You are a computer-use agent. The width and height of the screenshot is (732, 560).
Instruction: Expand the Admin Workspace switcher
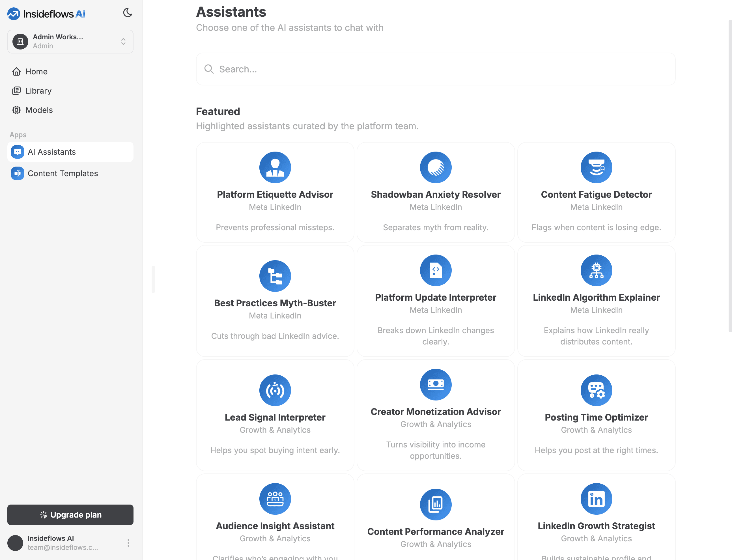[70, 41]
